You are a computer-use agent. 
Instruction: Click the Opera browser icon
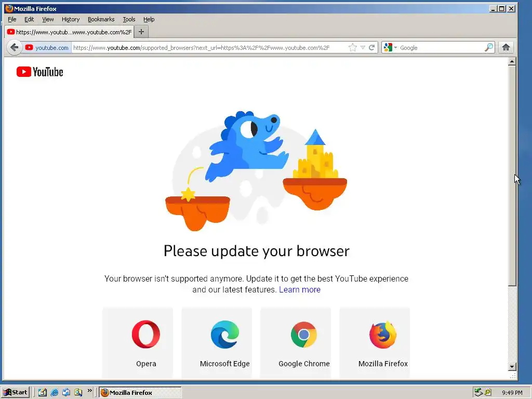point(146,335)
